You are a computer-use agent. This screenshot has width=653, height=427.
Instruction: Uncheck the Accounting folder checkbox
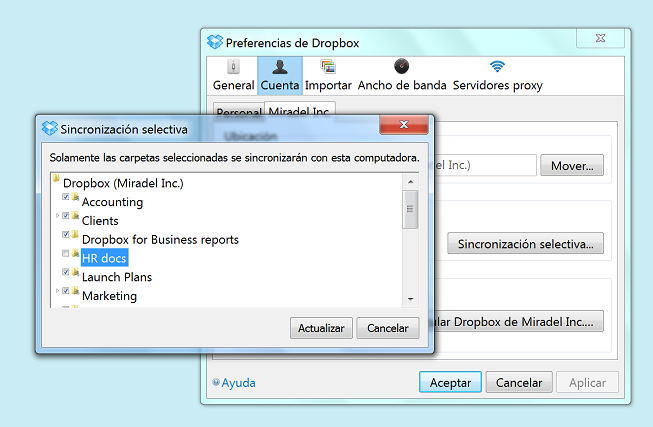coord(65,197)
